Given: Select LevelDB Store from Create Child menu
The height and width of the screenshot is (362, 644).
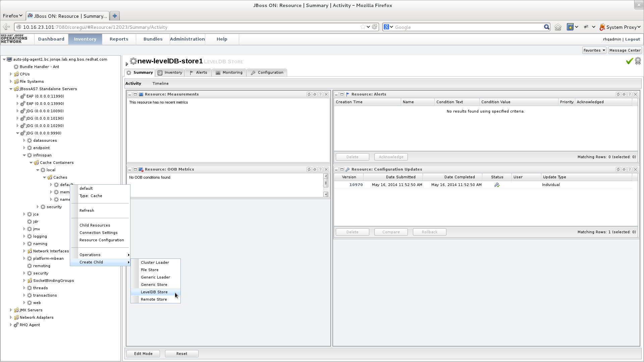Looking at the screenshot, I should [x=154, y=292].
